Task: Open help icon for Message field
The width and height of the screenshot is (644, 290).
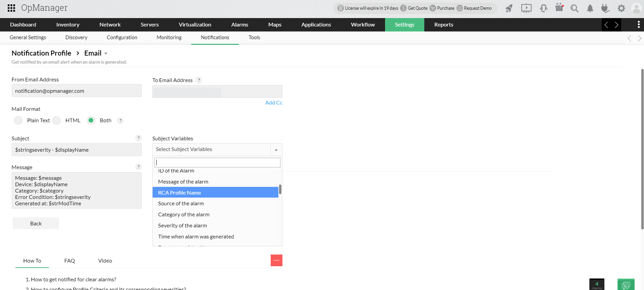Action: coord(139,167)
